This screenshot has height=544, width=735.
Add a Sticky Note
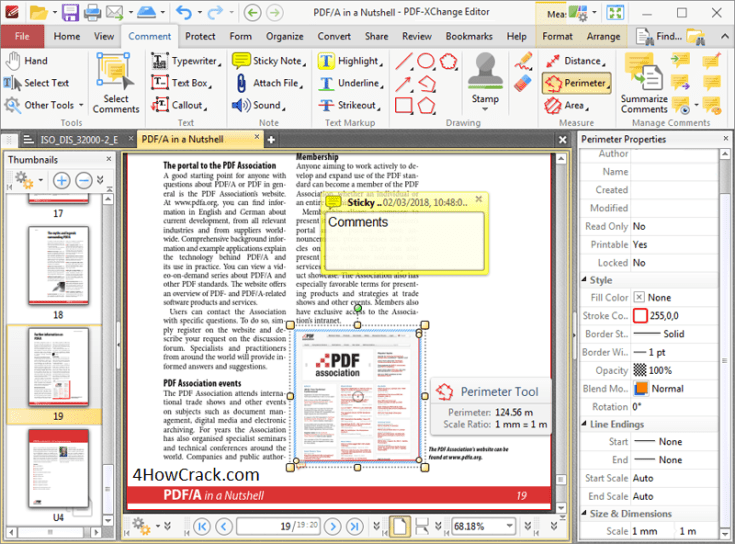pyautogui.click(x=269, y=61)
